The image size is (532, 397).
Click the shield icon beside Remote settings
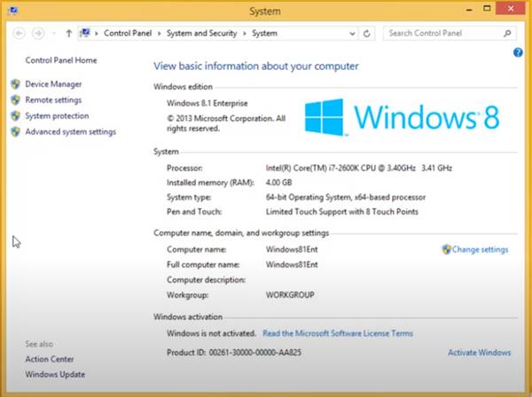tap(15, 100)
